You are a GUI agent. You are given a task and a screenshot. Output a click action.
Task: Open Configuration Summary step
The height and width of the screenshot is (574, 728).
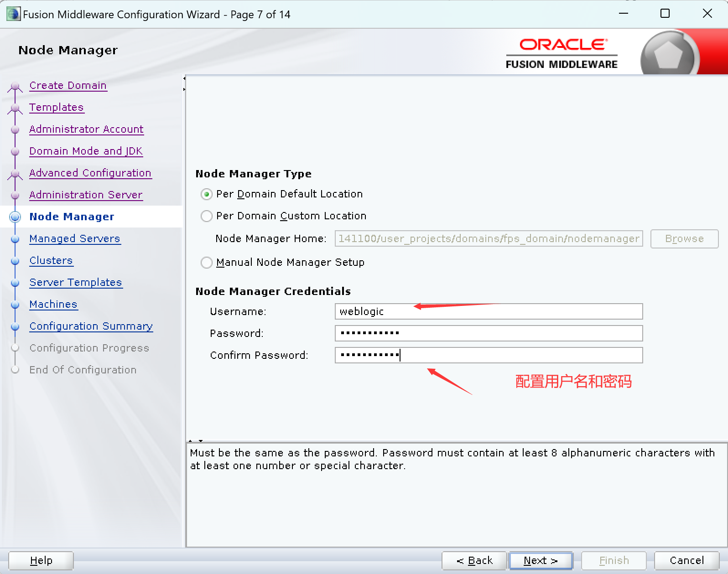(91, 326)
